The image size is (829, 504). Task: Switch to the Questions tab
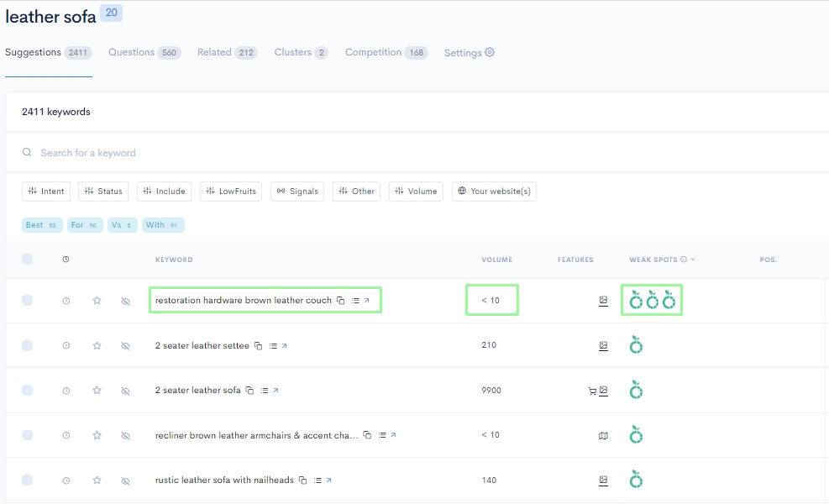pyautogui.click(x=144, y=52)
